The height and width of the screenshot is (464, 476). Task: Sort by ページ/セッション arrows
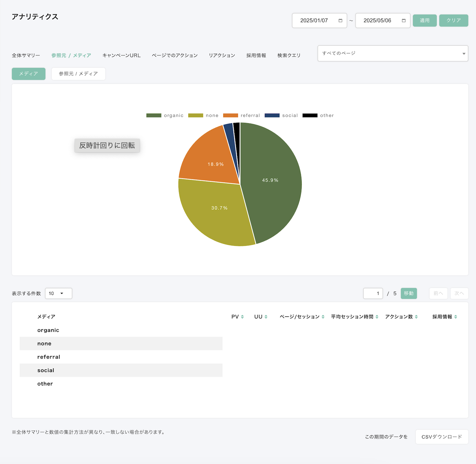[323, 317]
